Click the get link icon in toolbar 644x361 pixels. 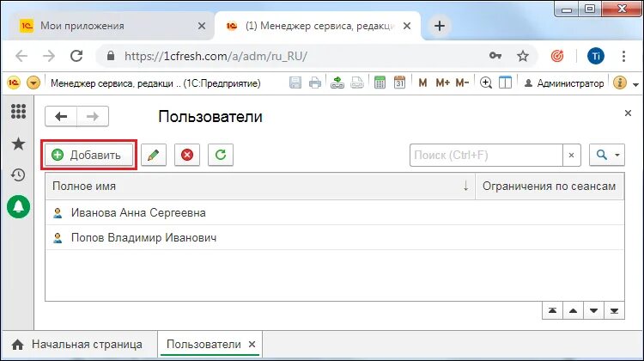click(337, 83)
